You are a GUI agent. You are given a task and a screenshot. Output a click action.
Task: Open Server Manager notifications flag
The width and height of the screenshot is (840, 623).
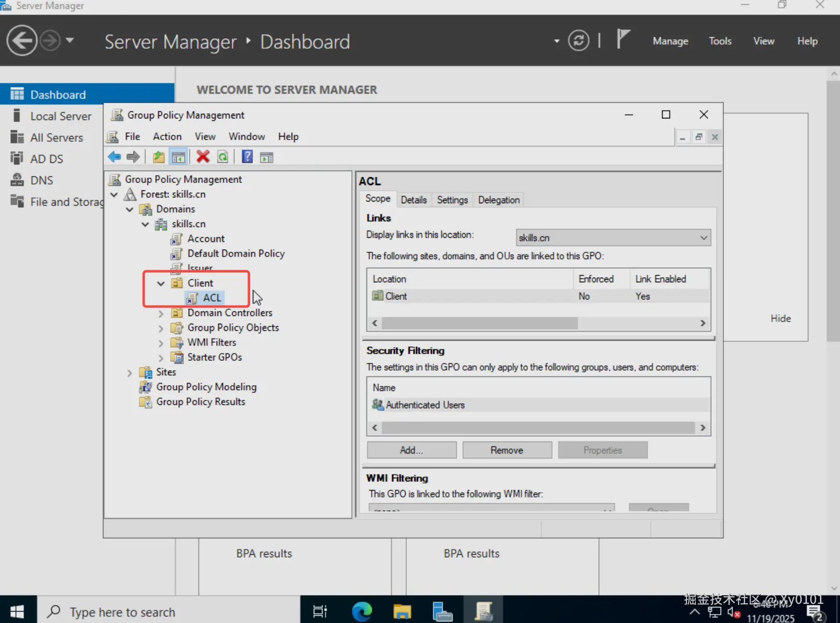623,39
